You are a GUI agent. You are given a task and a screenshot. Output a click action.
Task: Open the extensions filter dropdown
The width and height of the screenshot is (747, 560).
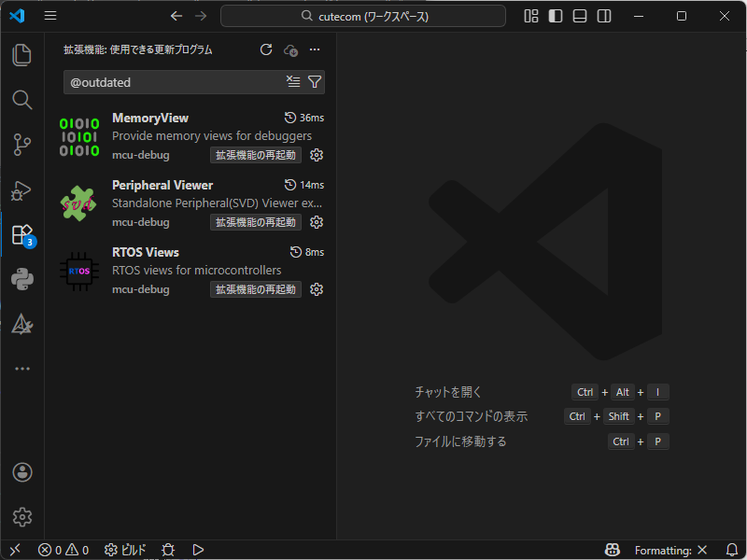(x=315, y=82)
